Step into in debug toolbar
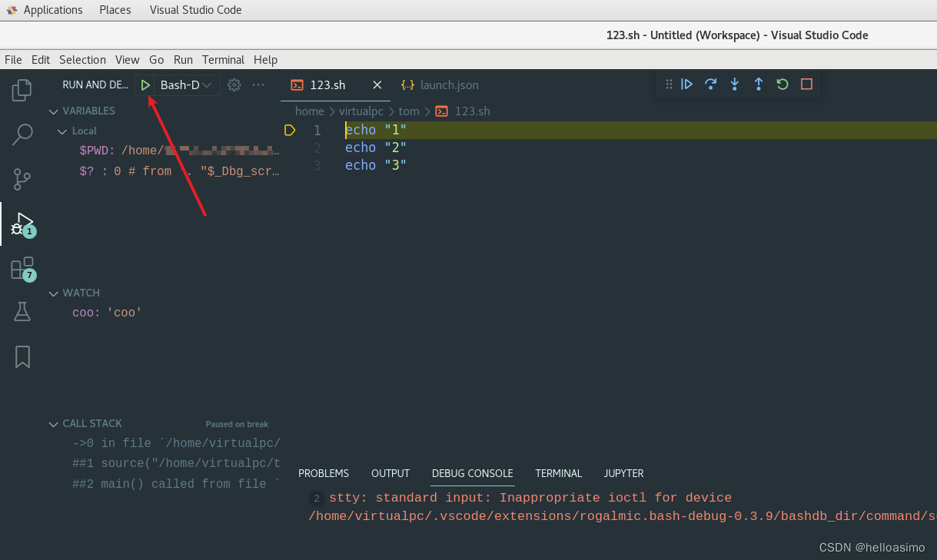937x560 pixels. click(735, 84)
